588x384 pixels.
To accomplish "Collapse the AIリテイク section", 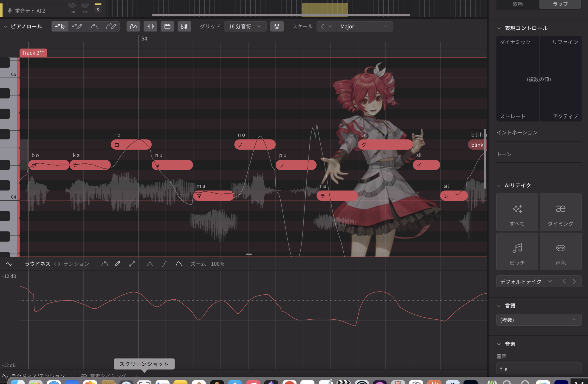I will tap(499, 185).
